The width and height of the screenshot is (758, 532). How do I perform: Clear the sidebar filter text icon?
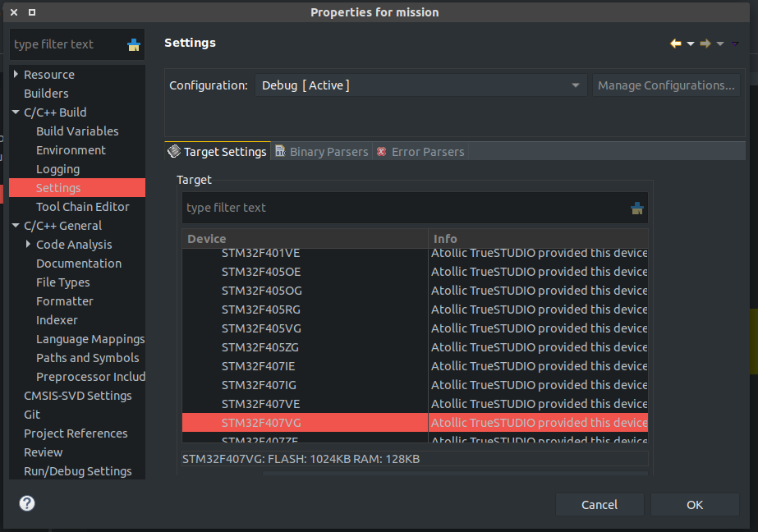pos(133,45)
